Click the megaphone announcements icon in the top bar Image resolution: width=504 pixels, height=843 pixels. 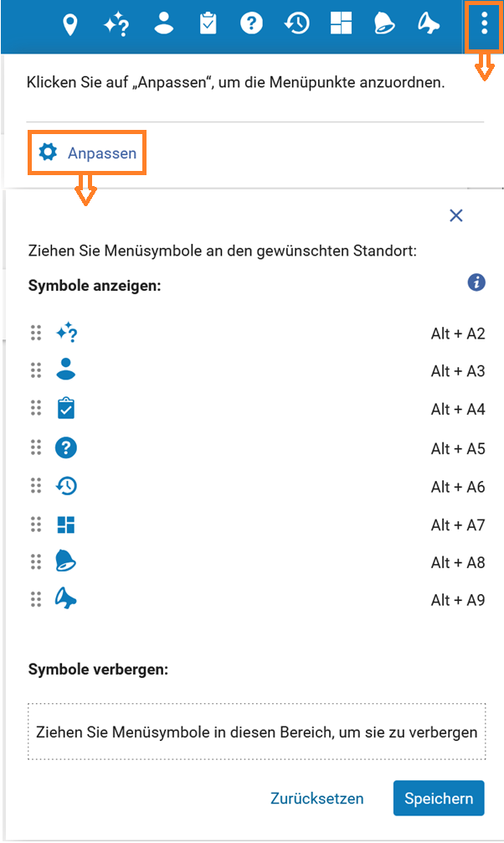pyautogui.click(x=429, y=23)
